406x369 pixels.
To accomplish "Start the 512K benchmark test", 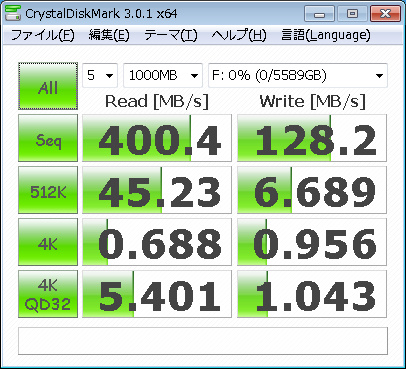I will (x=48, y=190).
